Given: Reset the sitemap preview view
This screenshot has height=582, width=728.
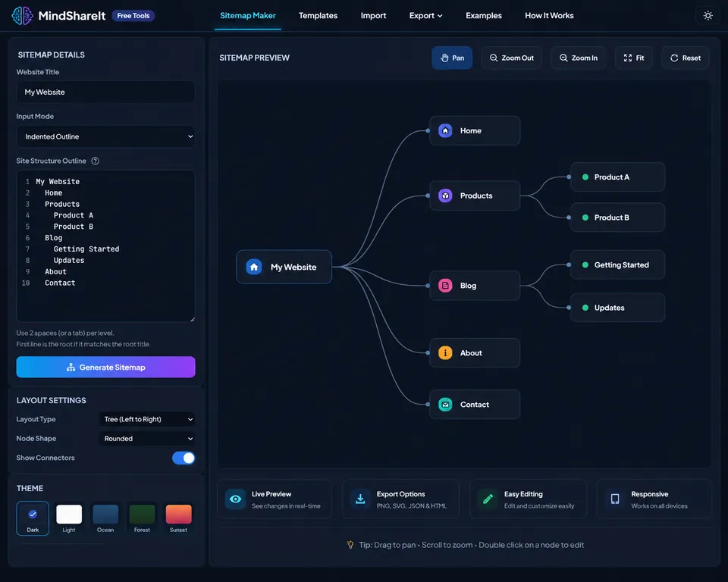Looking at the screenshot, I should pos(686,58).
